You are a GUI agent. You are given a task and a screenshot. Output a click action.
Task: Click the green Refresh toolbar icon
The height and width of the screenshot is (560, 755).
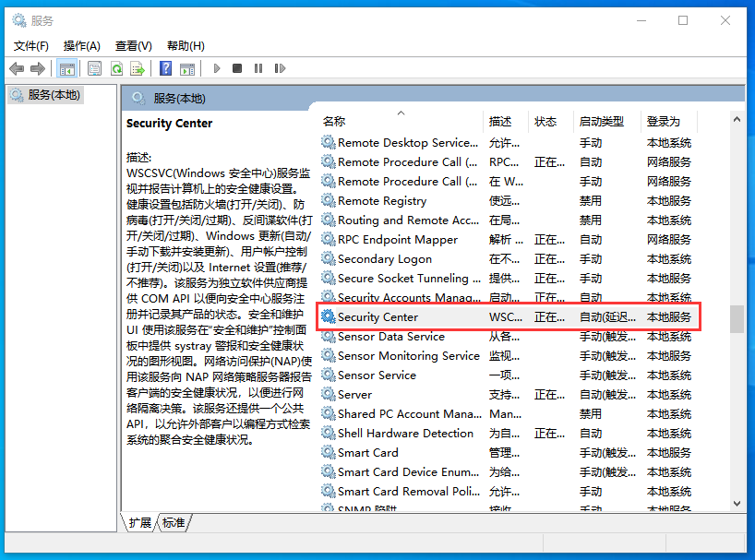point(116,68)
